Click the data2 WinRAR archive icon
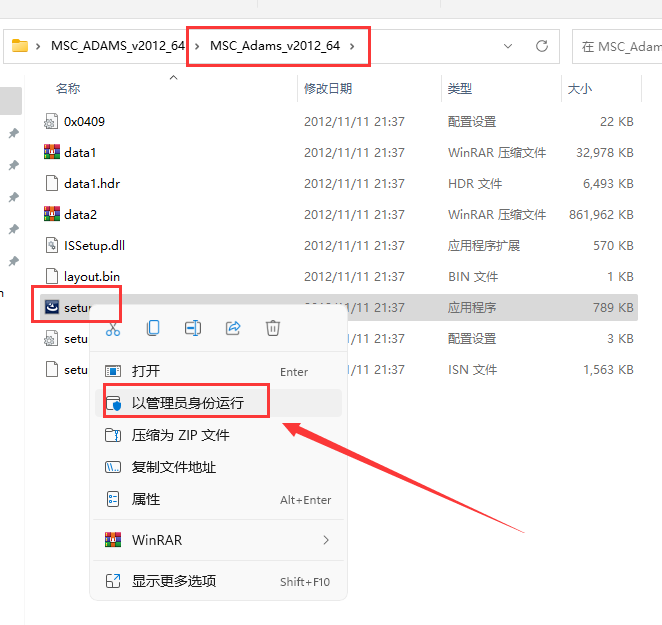Image resolution: width=662 pixels, height=625 pixels. tap(52, 214)
